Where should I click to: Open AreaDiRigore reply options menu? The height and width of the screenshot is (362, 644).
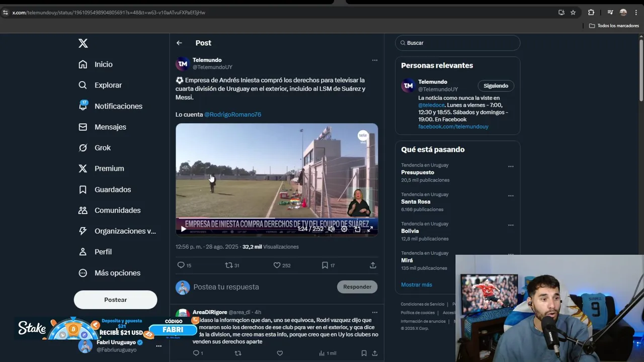click(374, 312)
